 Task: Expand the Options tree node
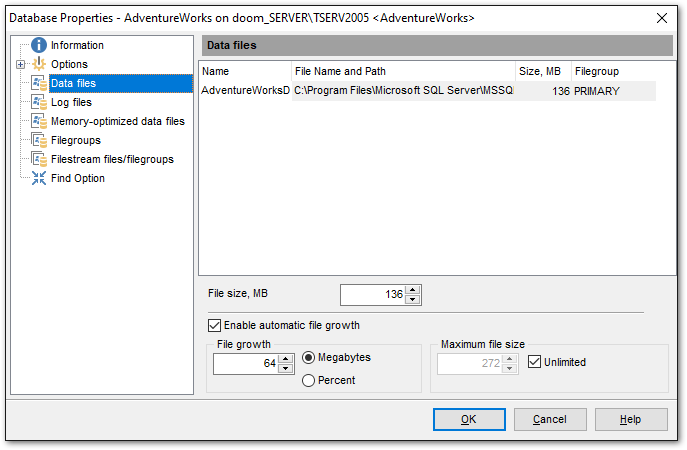coord(20,64)
